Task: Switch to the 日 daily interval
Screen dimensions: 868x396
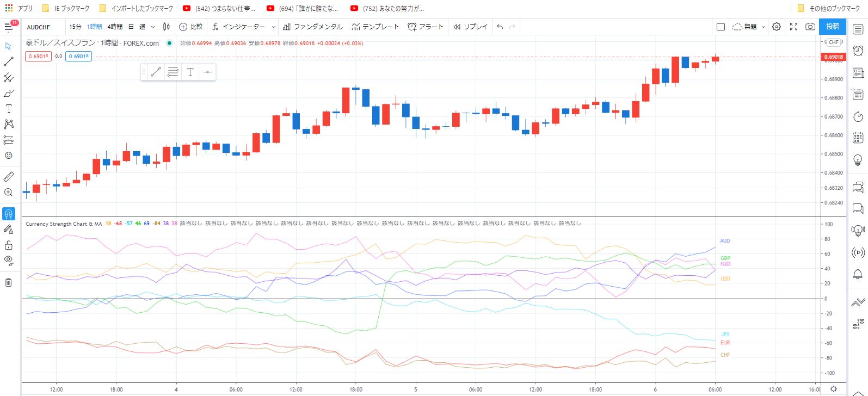Action: [131, 27]
